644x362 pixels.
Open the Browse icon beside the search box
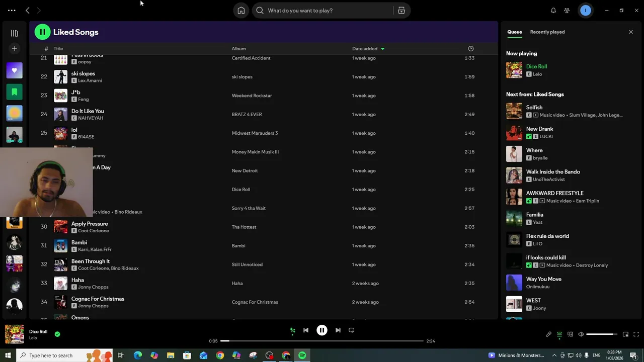point(401,10)
